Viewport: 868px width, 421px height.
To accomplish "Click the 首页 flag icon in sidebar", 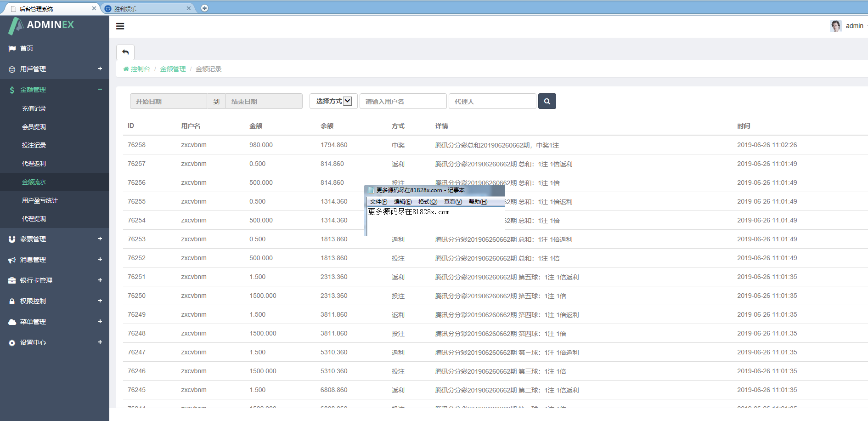I will [x=12, y=49].
